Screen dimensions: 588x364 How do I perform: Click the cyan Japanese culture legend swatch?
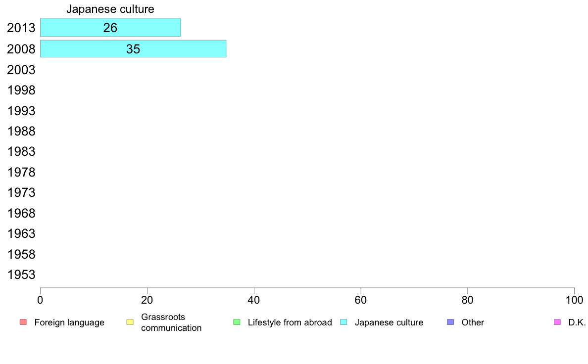[x=343, y=322]
